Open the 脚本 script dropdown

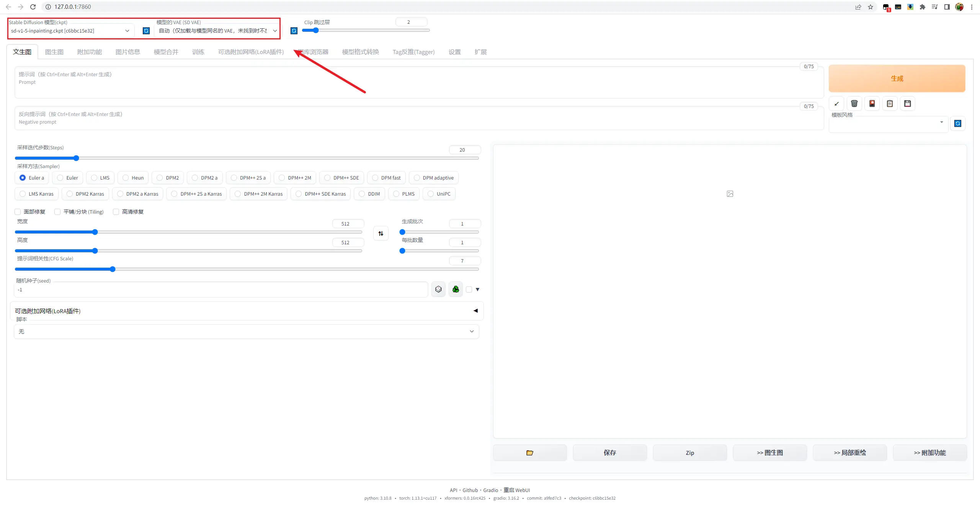click(x=246, y=332)
